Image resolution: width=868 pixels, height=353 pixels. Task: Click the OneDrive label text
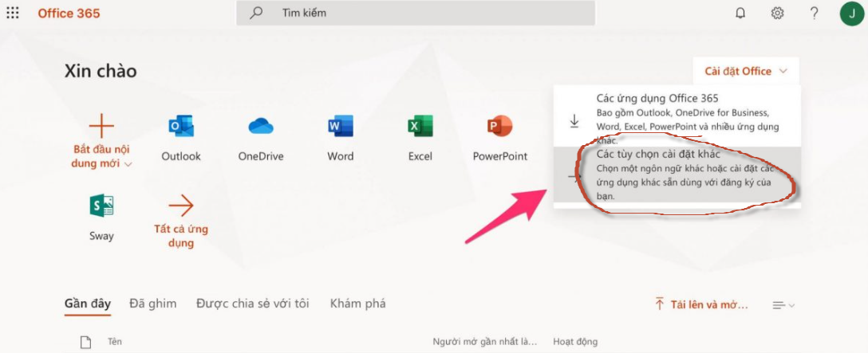tap(261, 157)
